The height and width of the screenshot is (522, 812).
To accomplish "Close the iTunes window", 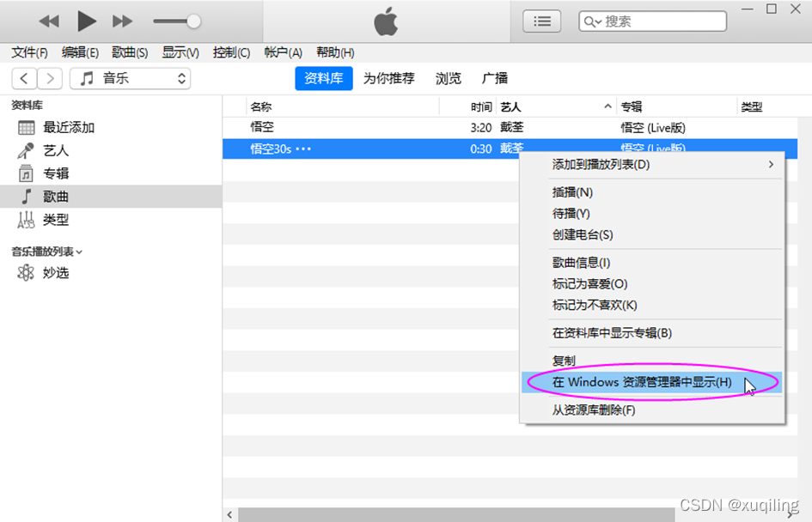I will pos(796,9).
